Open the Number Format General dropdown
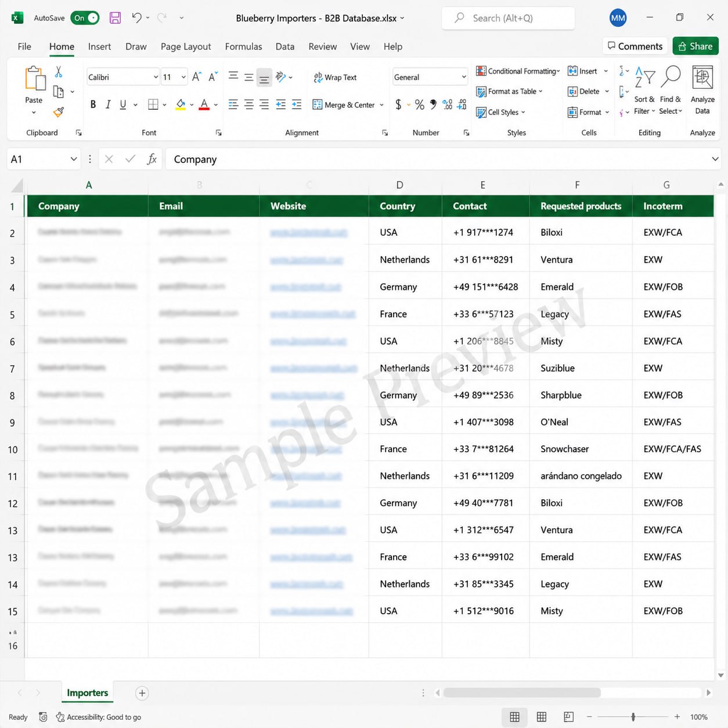Image resolution: width=728 pixels, height=728 pixels. point(463,77)
